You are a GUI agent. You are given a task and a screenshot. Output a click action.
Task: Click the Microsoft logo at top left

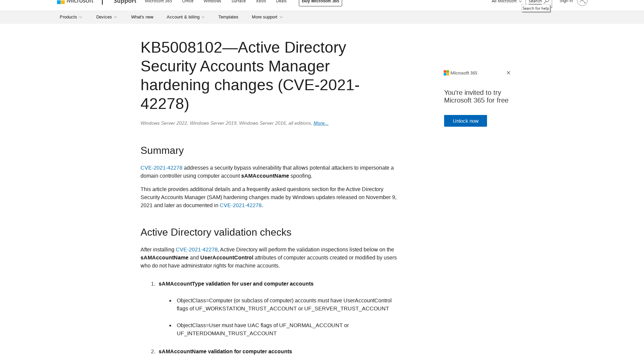pos(75,2)
